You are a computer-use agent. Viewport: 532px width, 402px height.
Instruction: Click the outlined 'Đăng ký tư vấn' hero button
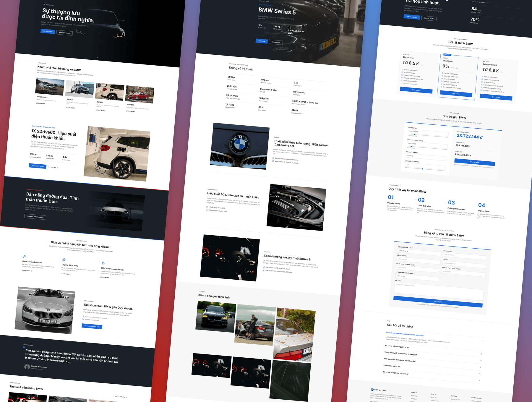pos(429,18)
